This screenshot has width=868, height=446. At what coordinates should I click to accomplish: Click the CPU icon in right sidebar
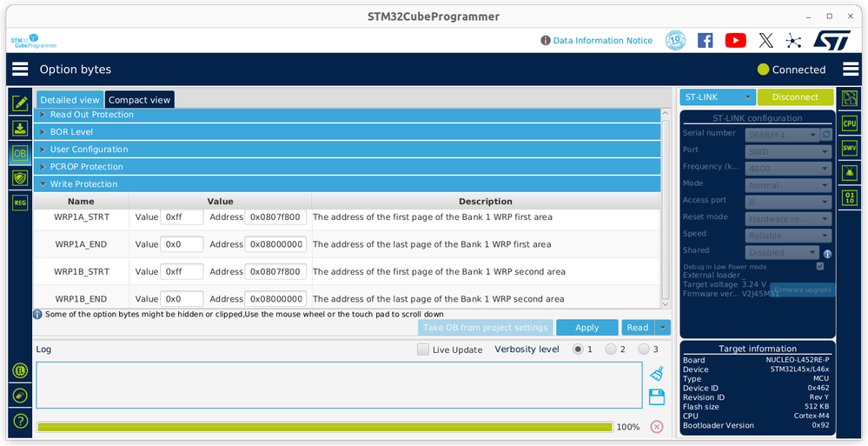click(849, 123)
